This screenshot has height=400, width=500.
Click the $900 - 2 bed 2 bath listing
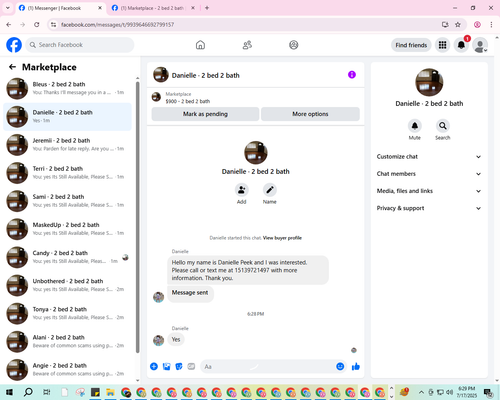188,101
